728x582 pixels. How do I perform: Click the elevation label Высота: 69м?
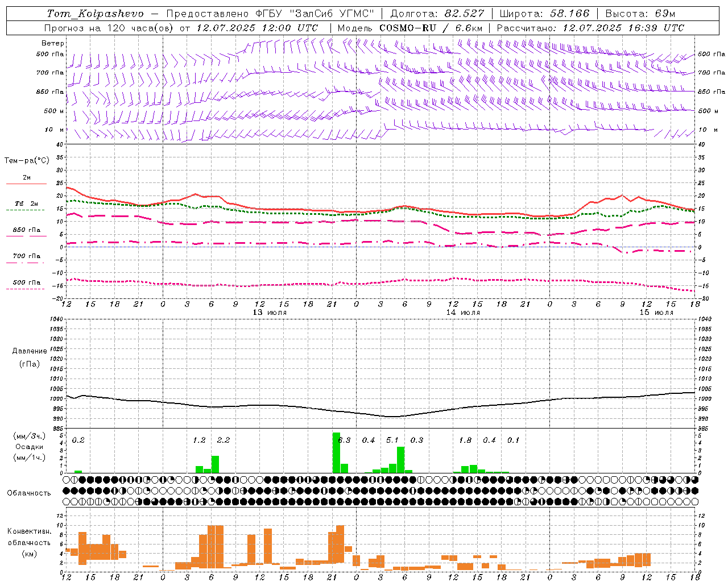click(x=640, y=14)
